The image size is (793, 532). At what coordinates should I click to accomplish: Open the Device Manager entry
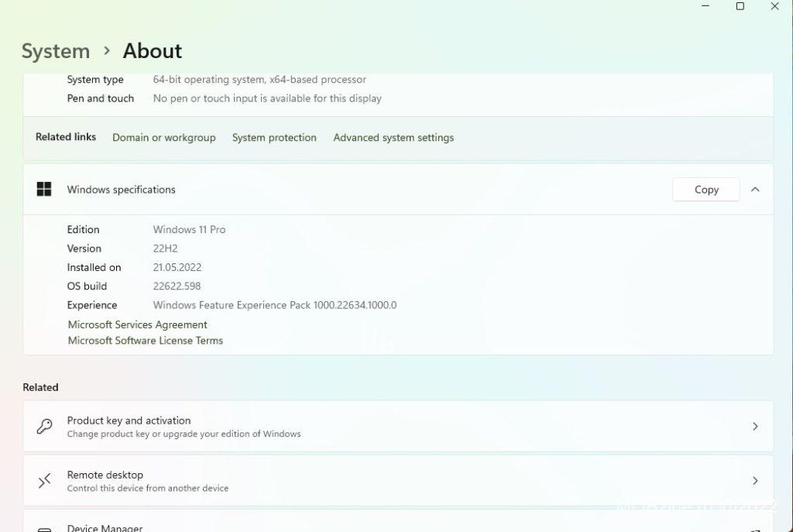pyautogui.click(x=105, y=527)
